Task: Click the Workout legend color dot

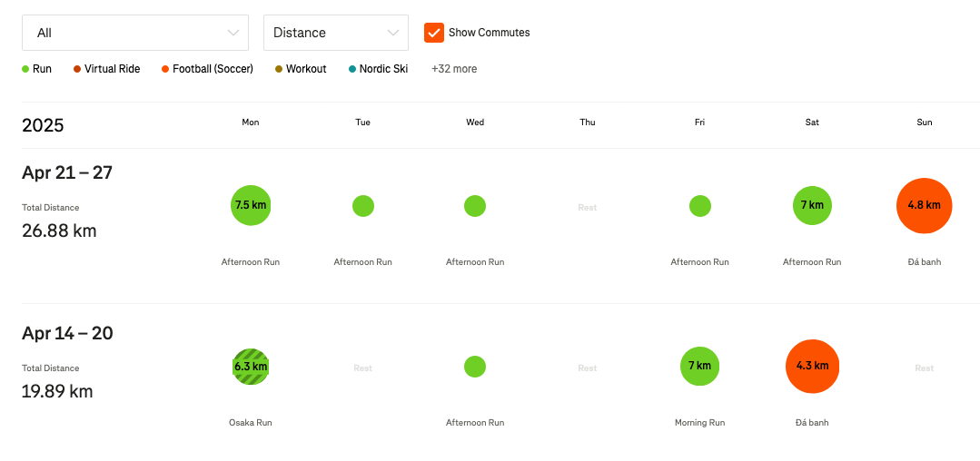Action: click(279, 69)
